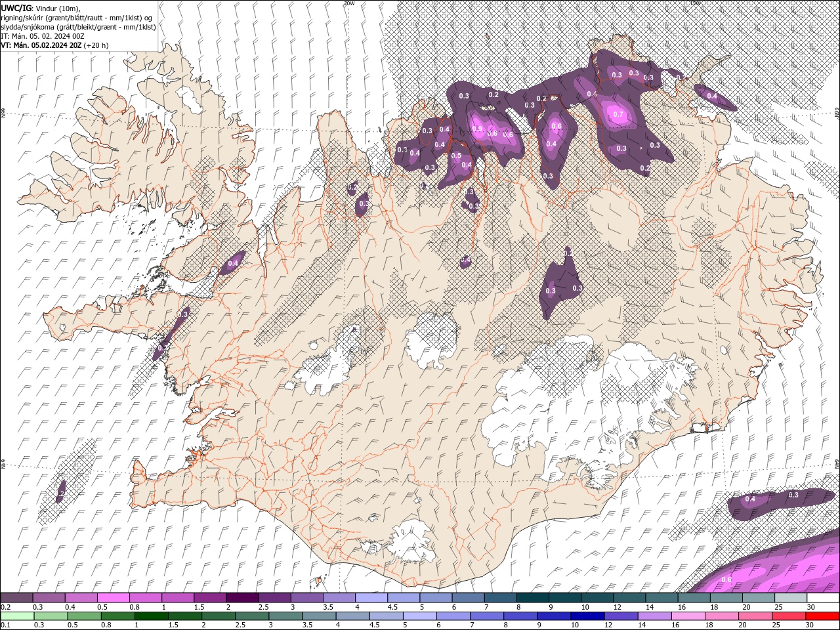Click the '16' label in the lower legend row
840x630 pixels.
[676, 625]
